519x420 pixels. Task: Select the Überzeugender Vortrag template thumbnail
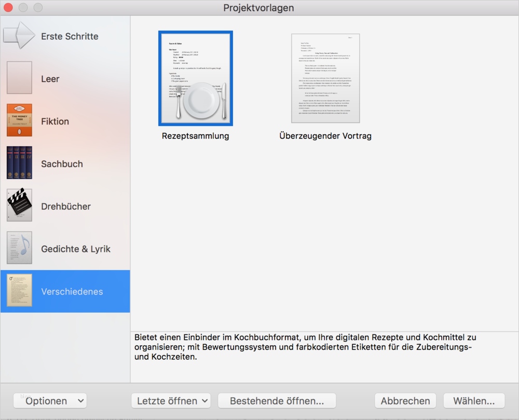325,78
